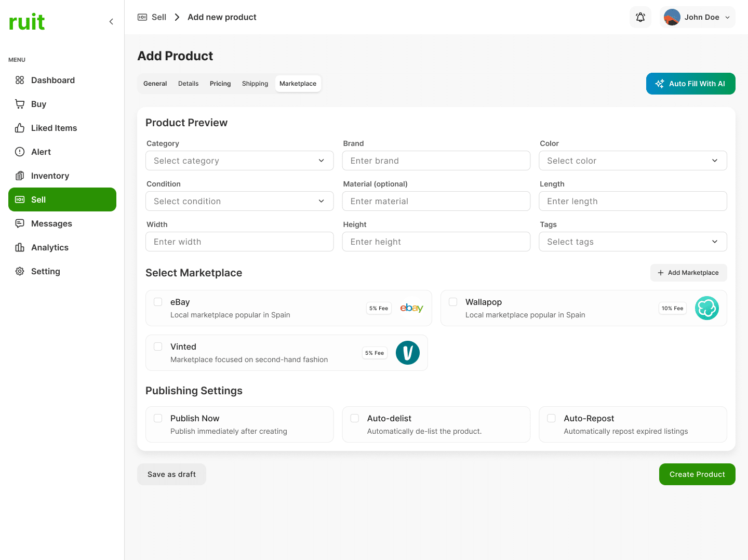Click the Liked Items thumbs-up icon
This screenshot has height=560, width=748.
pyautogui.click(x=20, y=128)
